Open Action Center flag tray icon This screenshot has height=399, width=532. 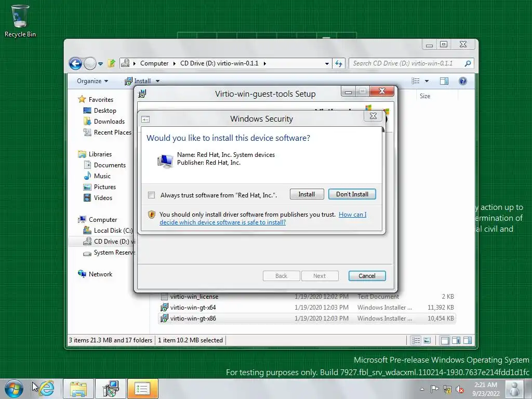[x=434, y=389]
